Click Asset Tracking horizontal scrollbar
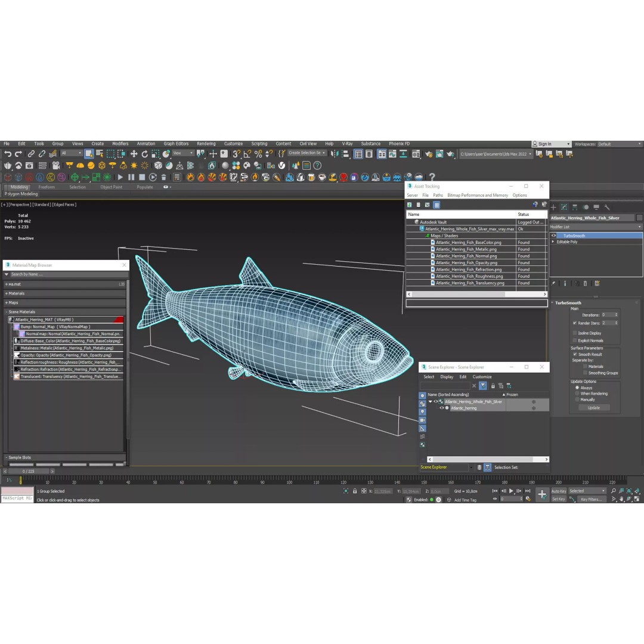This screenshot has height=644, width=644. pyautogui.click(x=459, y=295)
